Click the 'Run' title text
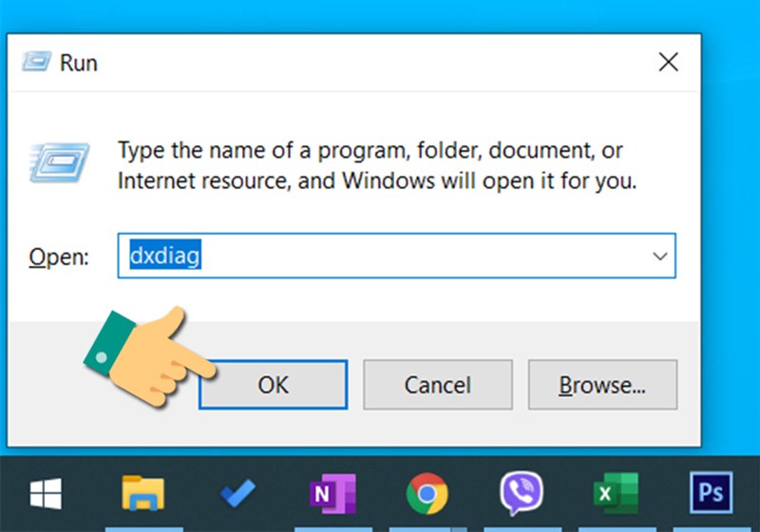This screenshot has height=532, width=760. 79,63
